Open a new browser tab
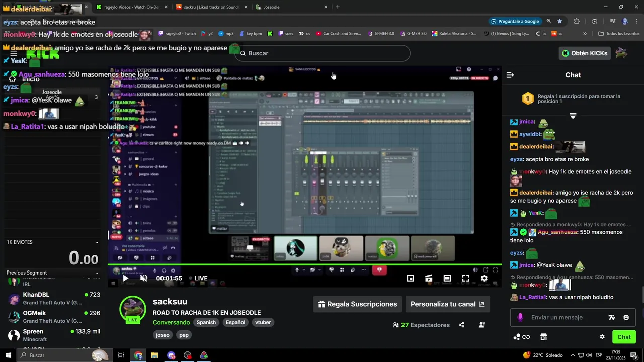The width and height of the screenshot is (644, 362). [x=338, y=7]
